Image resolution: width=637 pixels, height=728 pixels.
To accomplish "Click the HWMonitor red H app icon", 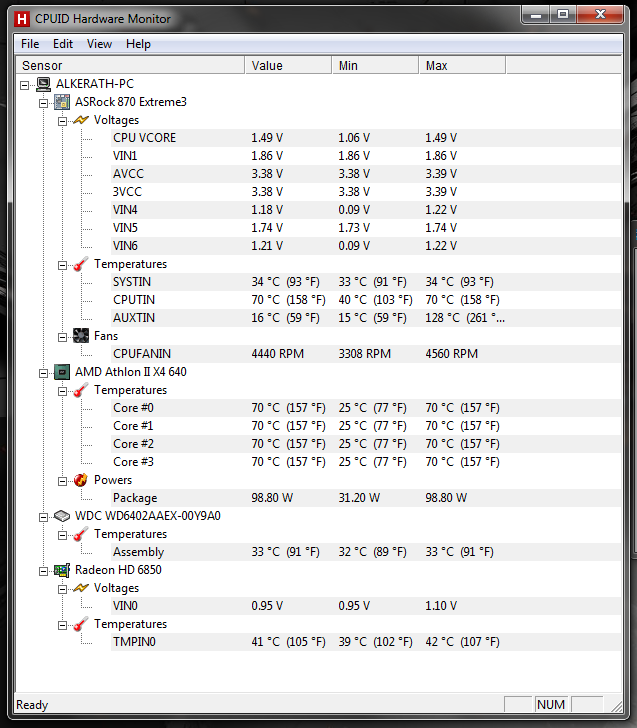I will tap(21, 20).
